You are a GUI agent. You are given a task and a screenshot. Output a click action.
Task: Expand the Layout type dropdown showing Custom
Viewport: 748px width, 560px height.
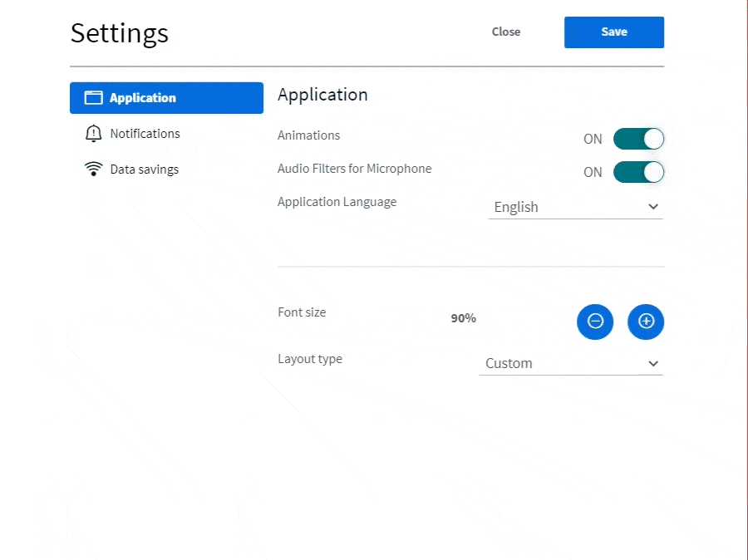(570, 363)
